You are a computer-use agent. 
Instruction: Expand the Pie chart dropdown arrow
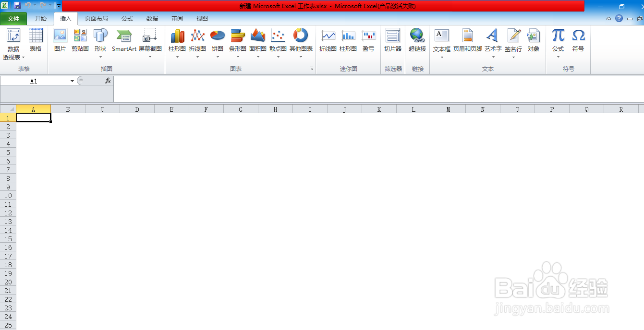coord(218,57)
